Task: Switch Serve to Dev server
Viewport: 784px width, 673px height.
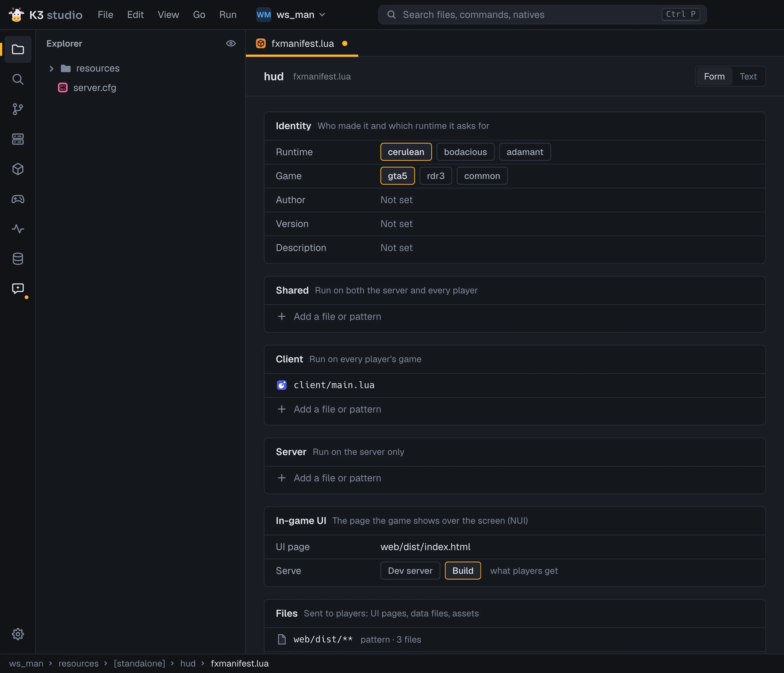Action: 410,570
